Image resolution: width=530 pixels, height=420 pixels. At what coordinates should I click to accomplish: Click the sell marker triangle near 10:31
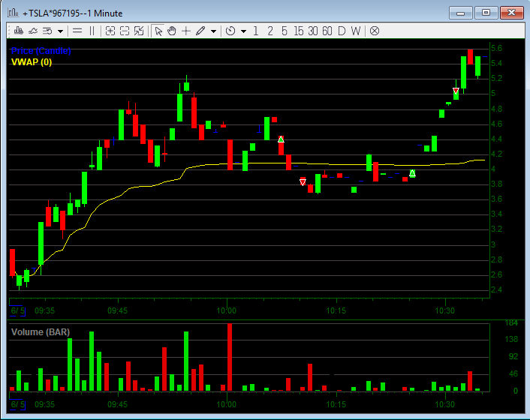point(456,91)
